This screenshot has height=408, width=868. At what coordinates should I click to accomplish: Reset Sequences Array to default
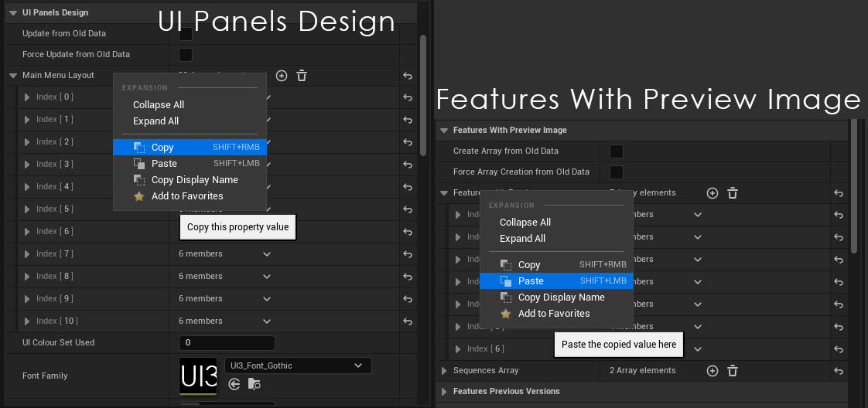(839, 370)
